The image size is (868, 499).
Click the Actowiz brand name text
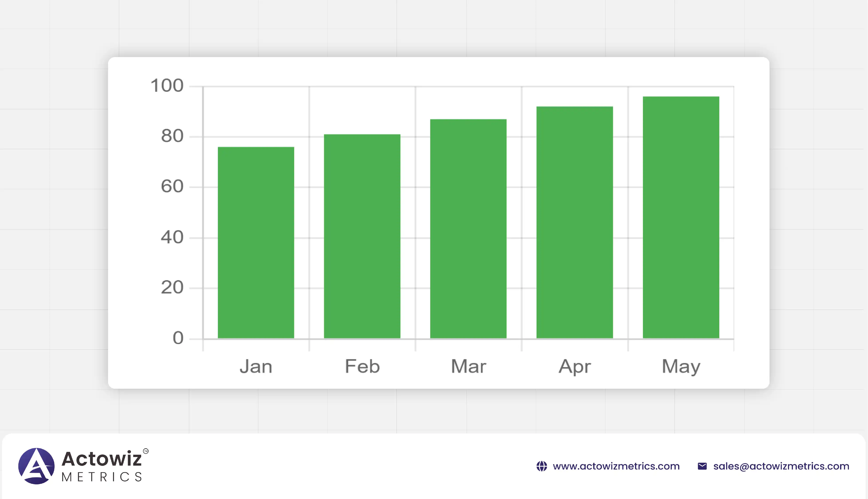(101, 459)
